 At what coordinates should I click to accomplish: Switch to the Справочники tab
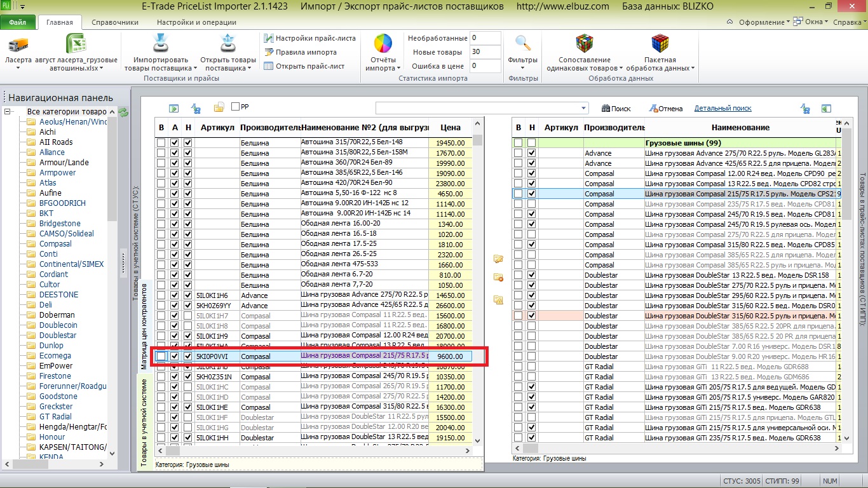[x=115, y=22]
